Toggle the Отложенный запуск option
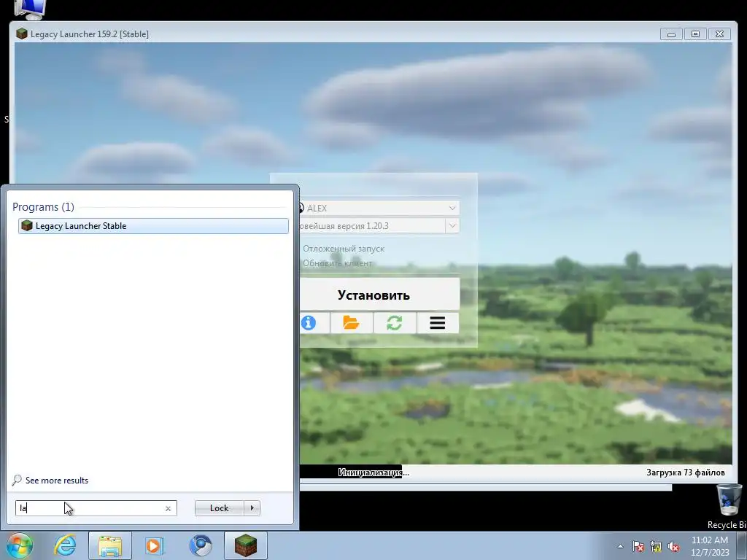The width and height of the screenshot is (747, 560). [343, 249]
